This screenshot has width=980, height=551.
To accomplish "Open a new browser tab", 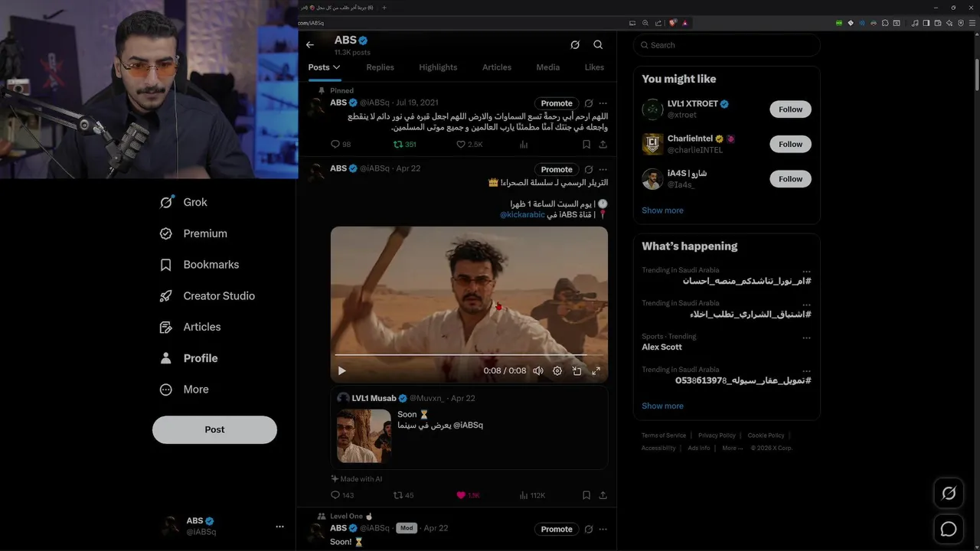I will [x=384, y=8].
